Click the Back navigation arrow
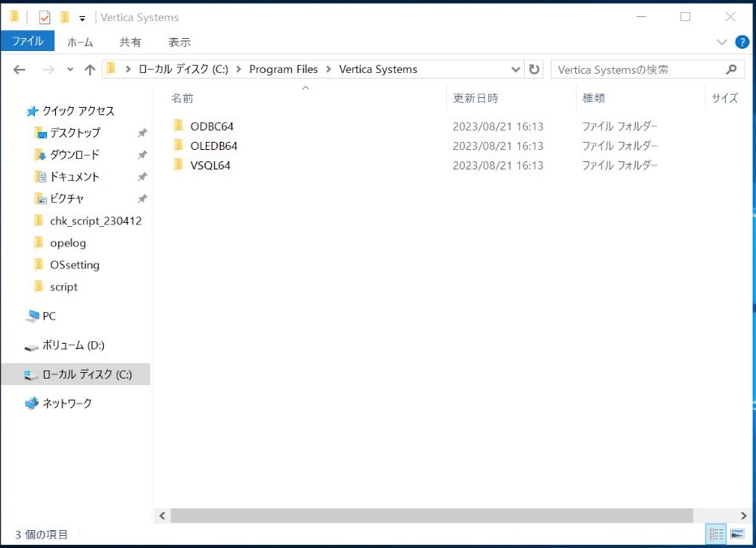The image size is (756, 548). (x=19, y=70)
